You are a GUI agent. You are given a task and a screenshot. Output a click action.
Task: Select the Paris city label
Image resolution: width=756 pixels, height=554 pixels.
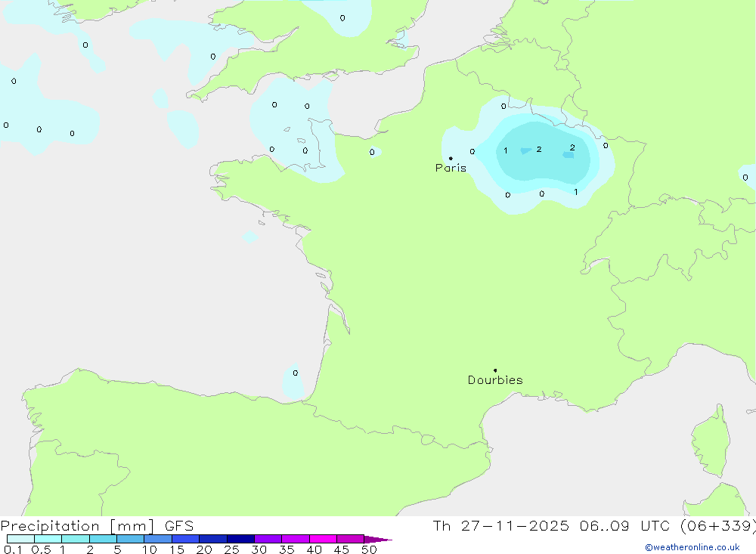coord(451,168)
